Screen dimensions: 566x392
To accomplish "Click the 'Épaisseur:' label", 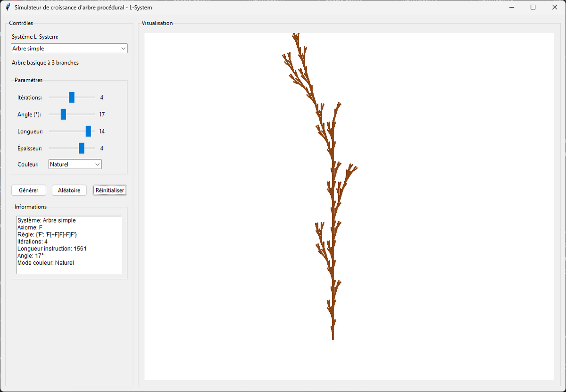I will coord(30,148).
